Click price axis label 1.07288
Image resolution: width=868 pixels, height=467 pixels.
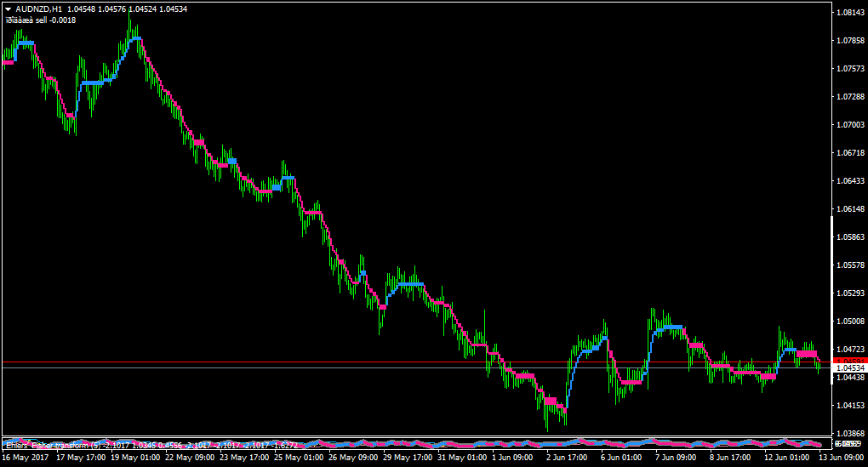tap(851, 97)
